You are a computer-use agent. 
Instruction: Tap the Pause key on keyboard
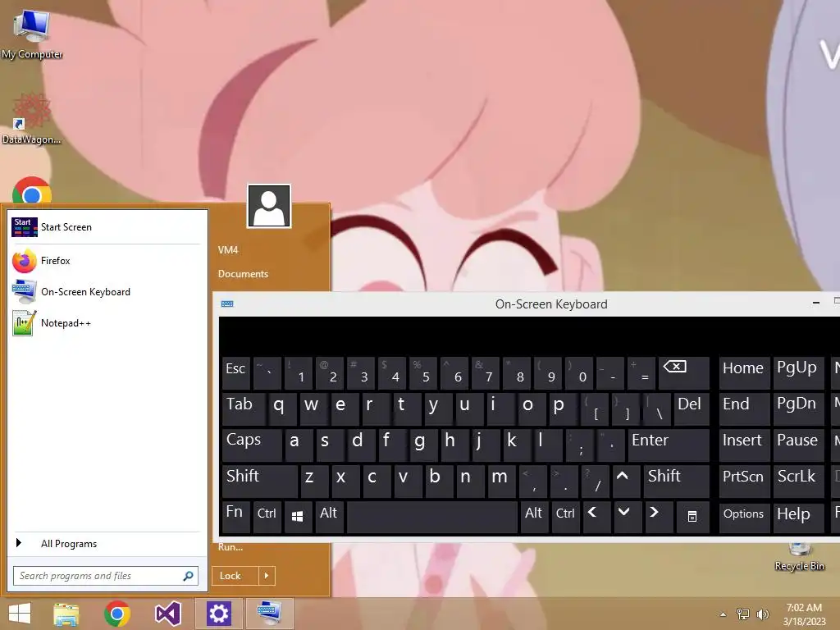tap(798, 445)
